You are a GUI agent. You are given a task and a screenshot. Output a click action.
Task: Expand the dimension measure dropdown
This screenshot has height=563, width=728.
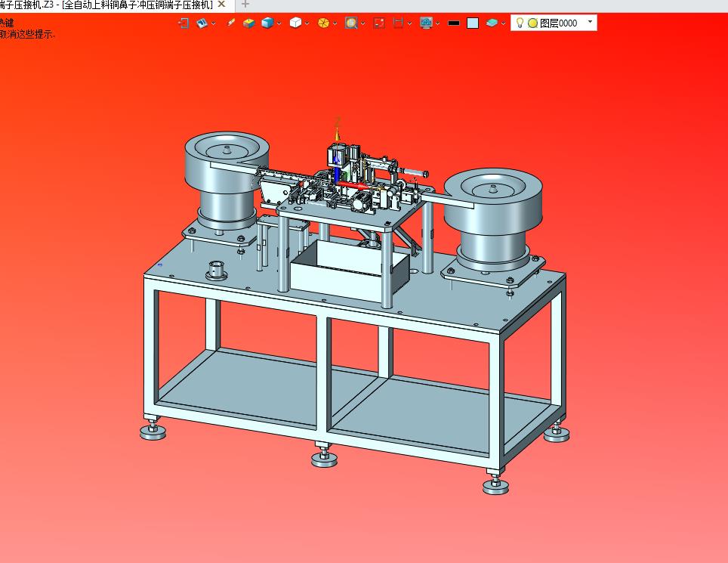pos(409,23)
